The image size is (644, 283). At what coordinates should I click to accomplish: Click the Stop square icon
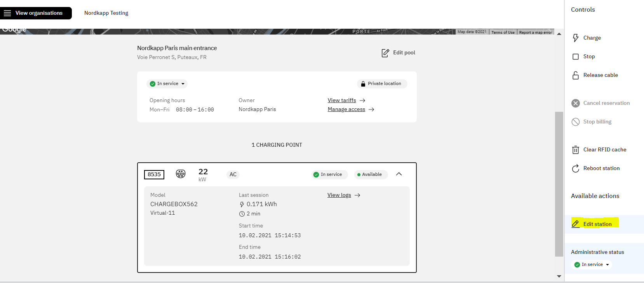pos(576,57)
